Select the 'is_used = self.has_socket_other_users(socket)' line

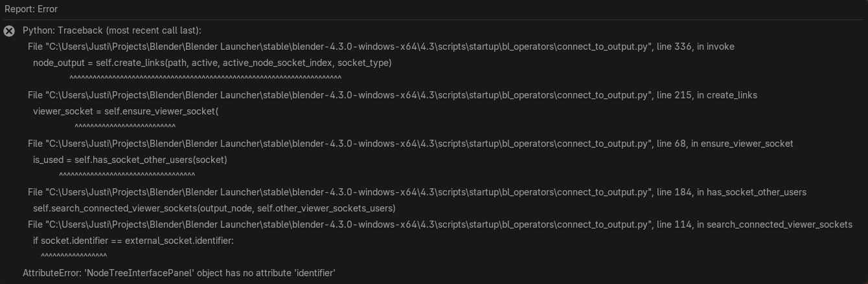pyautogui.click(x=130, y=159)
